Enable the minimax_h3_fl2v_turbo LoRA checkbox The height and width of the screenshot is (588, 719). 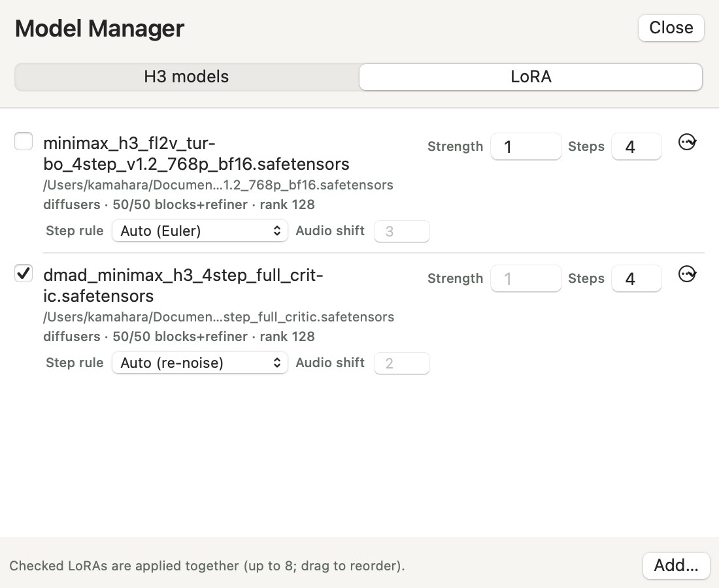tap(24, 141)
